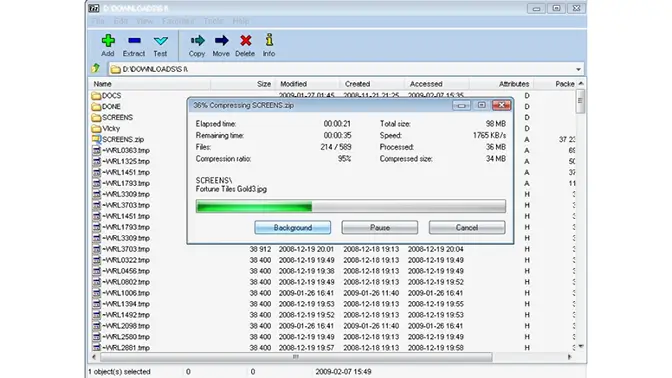Screen dimensions: 672x378
Task: Click the Move toolbar icon
Action: pyautogui.click(x=221, y=41)
